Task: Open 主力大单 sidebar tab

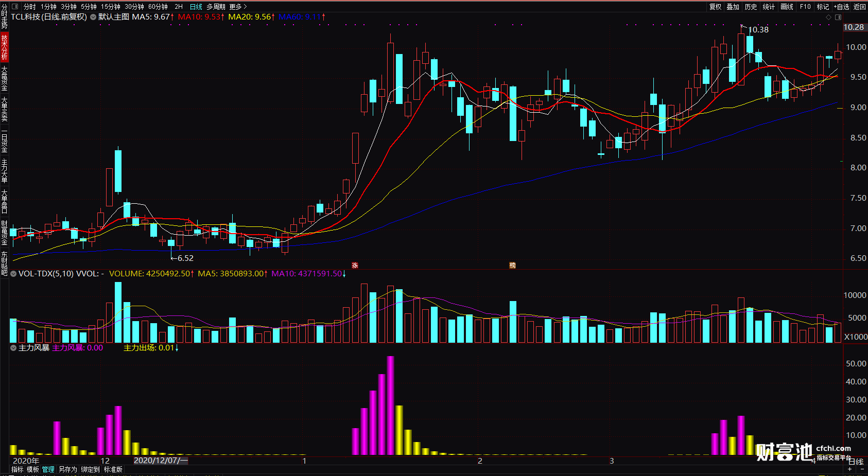Action: (x=4, y=171)
